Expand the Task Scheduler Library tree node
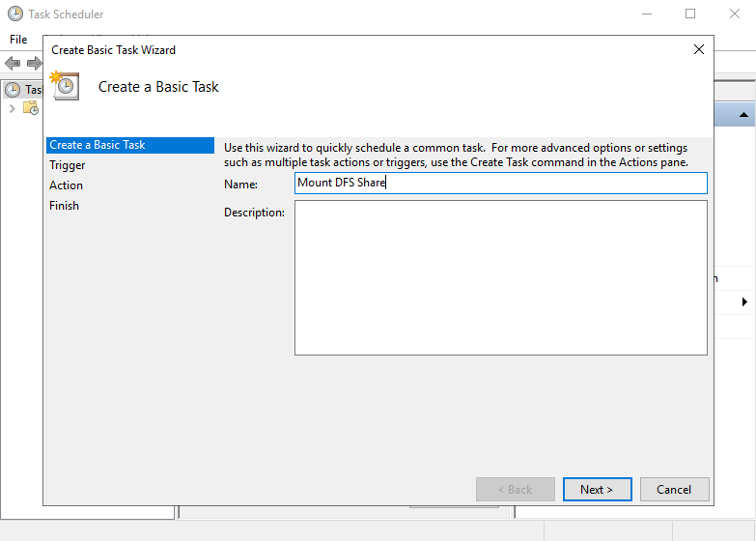 [x=12, y=108]
